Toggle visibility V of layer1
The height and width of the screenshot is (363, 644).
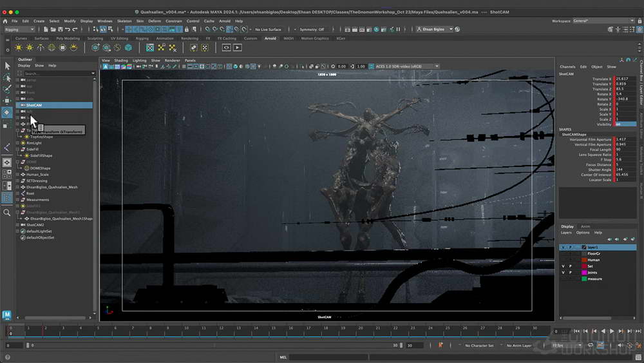(563, 248)
